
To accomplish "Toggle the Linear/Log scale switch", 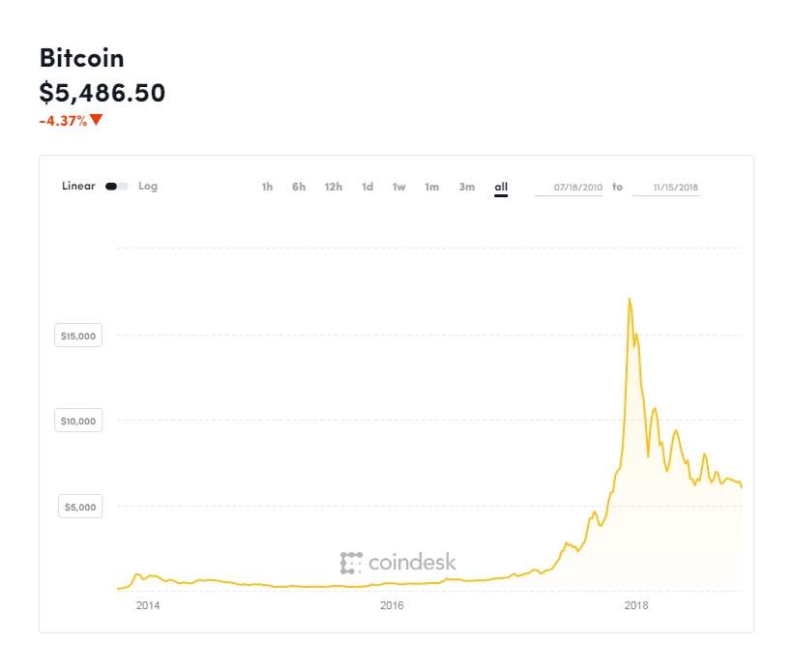I will coord(116,186).
